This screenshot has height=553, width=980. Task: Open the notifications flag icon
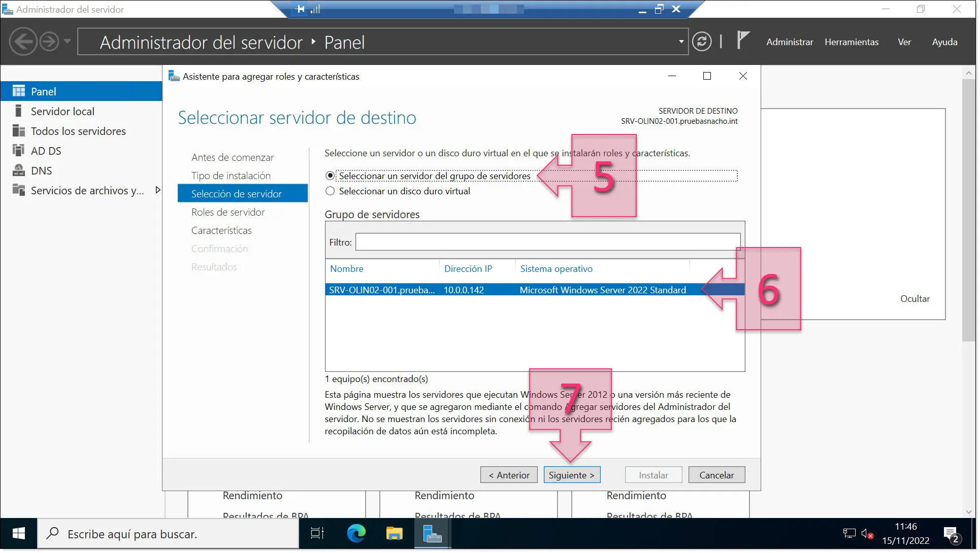[x=742, y=40]
